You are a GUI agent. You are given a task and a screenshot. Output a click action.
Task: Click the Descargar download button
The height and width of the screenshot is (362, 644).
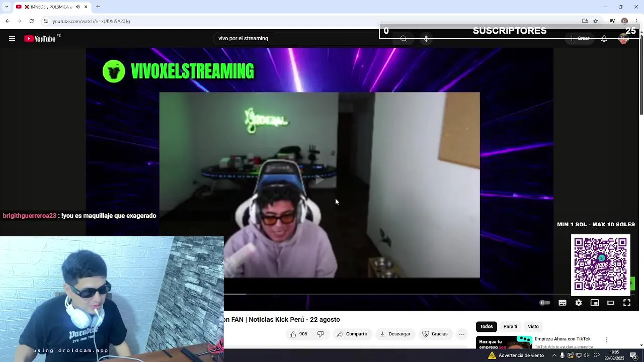pos(395,334)
